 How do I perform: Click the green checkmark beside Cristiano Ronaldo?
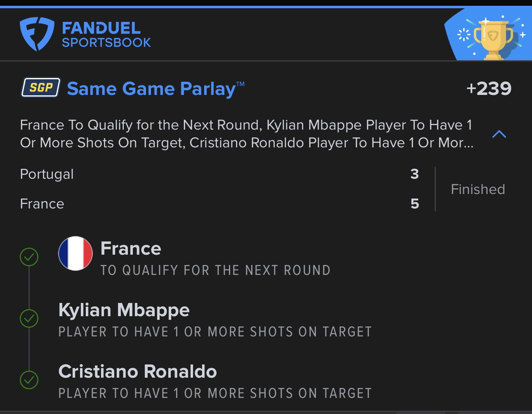point(29,380)
